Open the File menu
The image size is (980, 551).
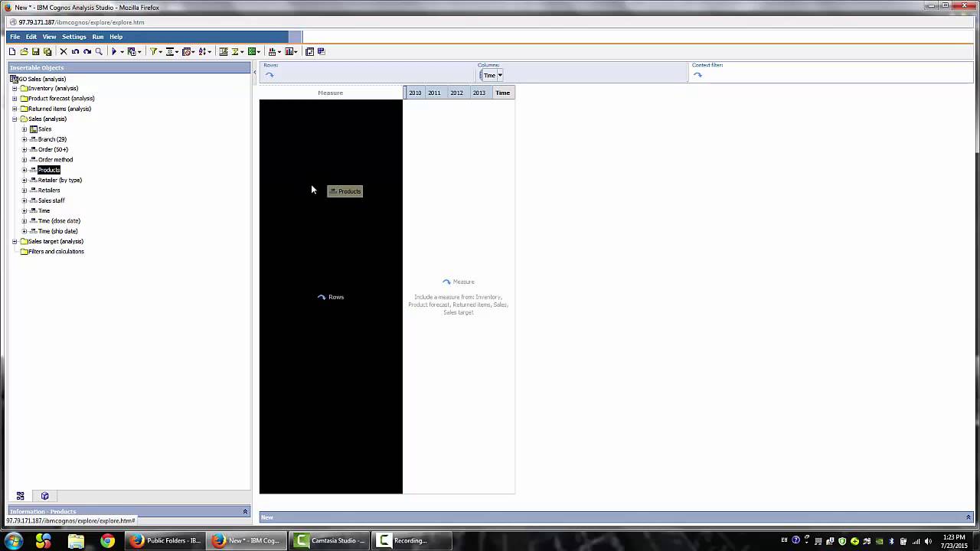pos(15,37)
